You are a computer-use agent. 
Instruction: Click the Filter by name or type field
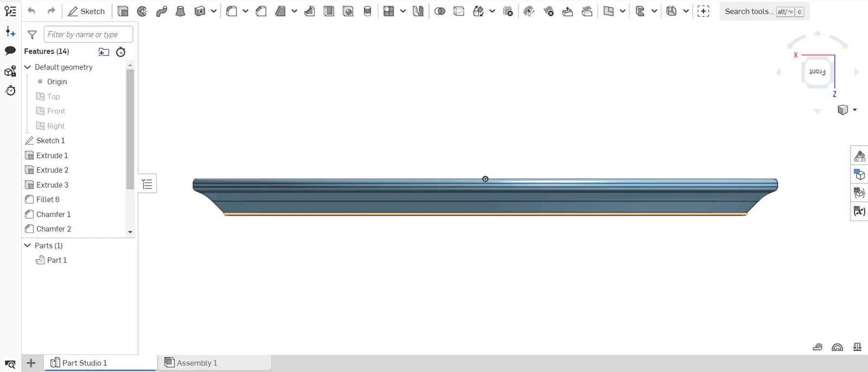click(88, 34)
